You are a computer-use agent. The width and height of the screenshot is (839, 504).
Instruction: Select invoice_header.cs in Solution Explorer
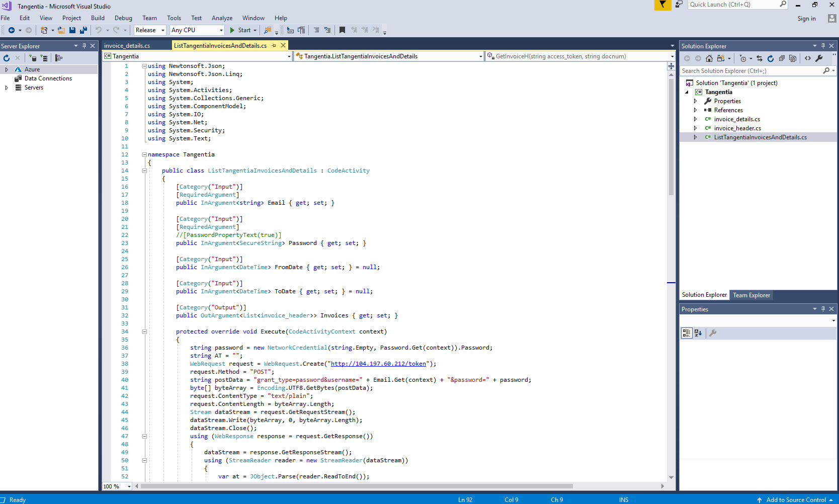(x=737, y=128)
